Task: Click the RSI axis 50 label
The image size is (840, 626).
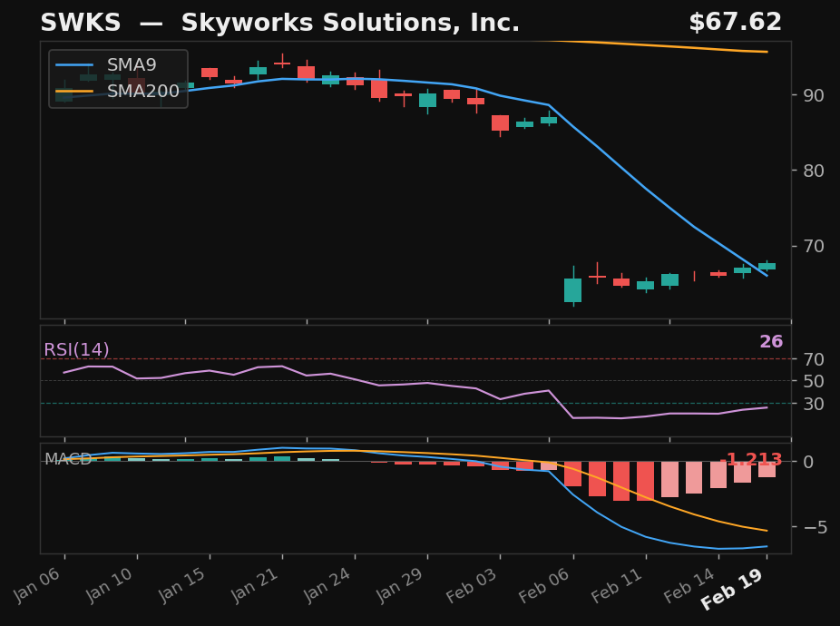Action: (x=814, y=381)
